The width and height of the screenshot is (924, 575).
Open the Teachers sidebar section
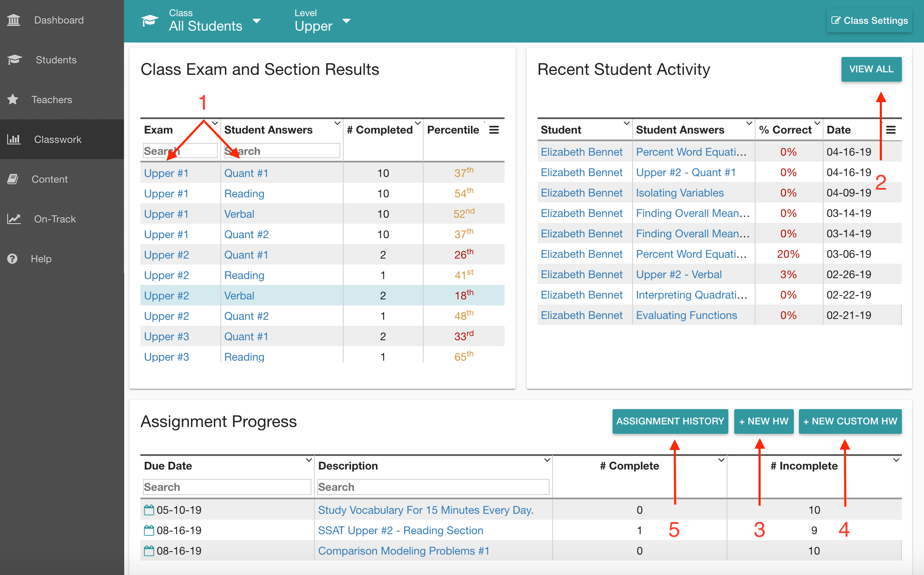[62, 99]
